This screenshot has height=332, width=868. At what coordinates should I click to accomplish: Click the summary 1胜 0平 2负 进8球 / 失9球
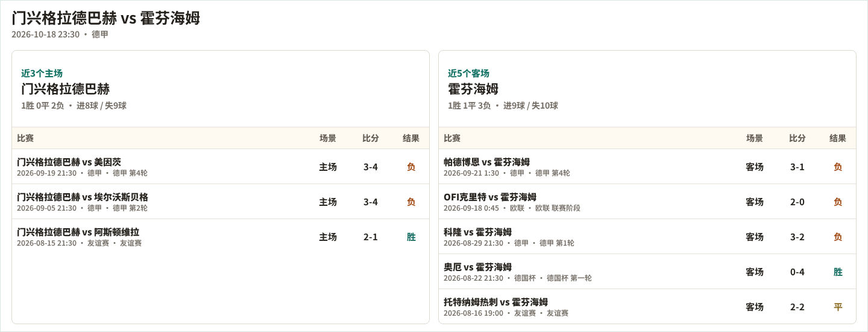(x=74, y=106)
